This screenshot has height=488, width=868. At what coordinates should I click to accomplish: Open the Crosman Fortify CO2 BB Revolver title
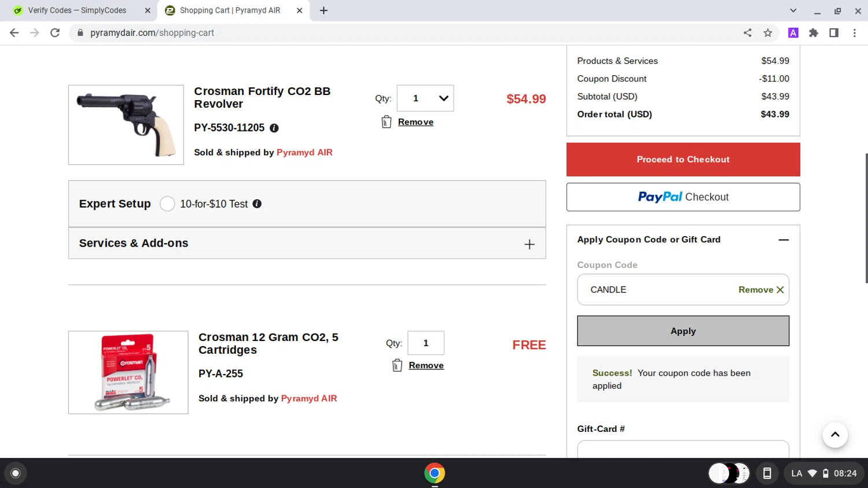pyautogui.click(x=262, y=97)
